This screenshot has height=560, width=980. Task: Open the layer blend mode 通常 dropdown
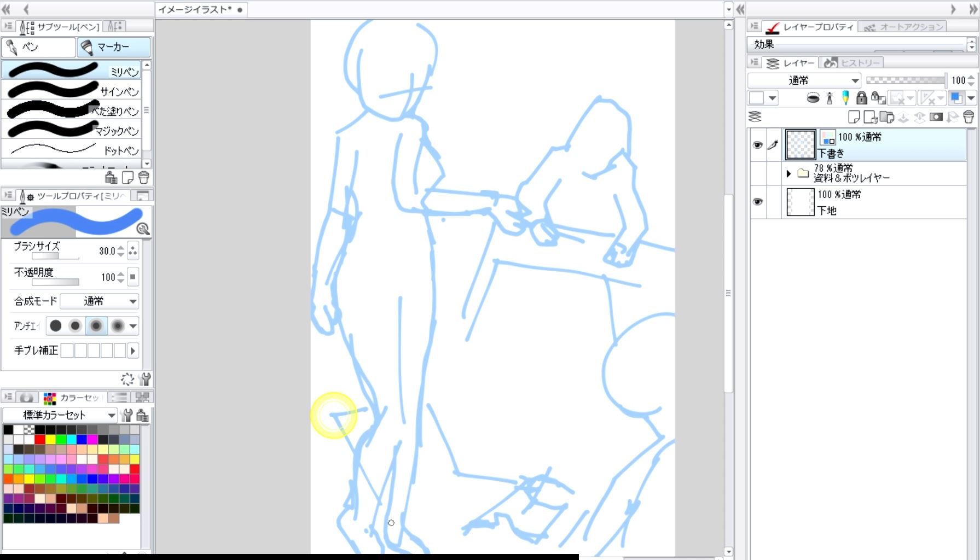[x=804, y=80]
